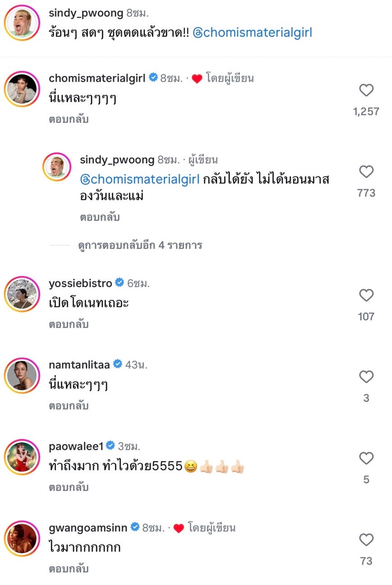The height and width of the screenshot is (585, 392).
Task: Open @chomismaterialgirl mention in sindy_pwoong's reply
Action: click(x=140, y=179)
